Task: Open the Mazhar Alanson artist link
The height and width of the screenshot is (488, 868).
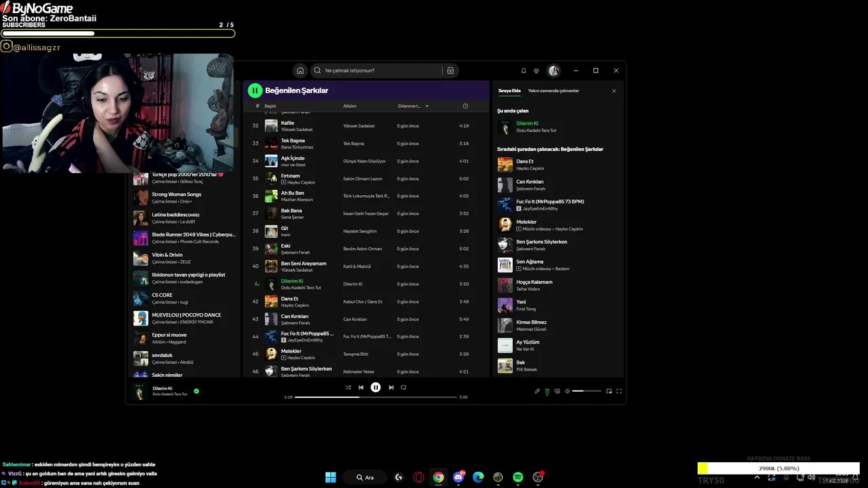Action: pos(297,200)
